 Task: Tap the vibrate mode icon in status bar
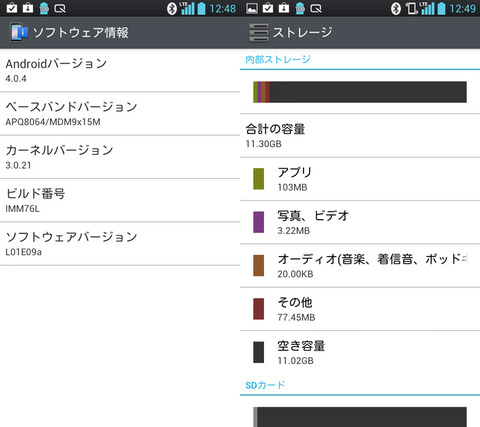coord(412,8)
